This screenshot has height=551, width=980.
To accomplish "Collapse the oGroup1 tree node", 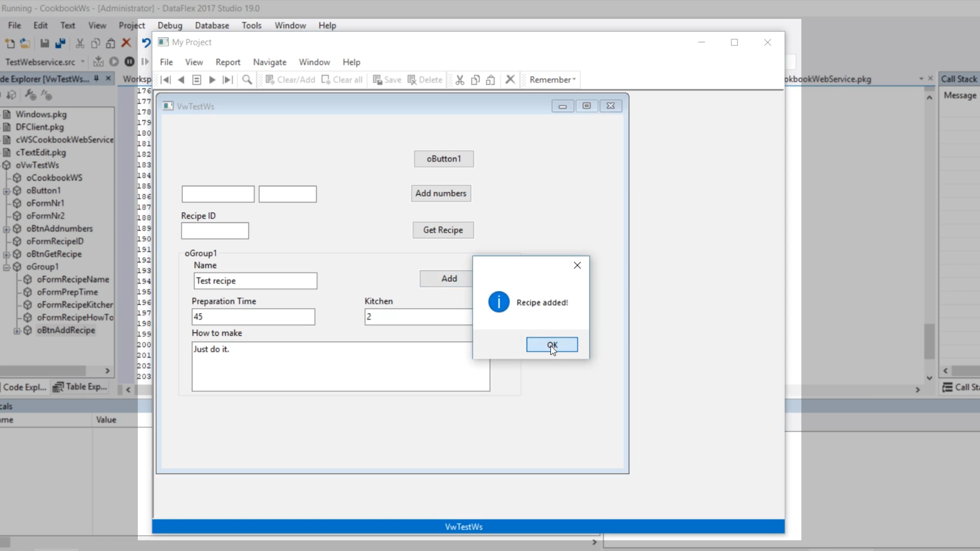I will [7, 267].
